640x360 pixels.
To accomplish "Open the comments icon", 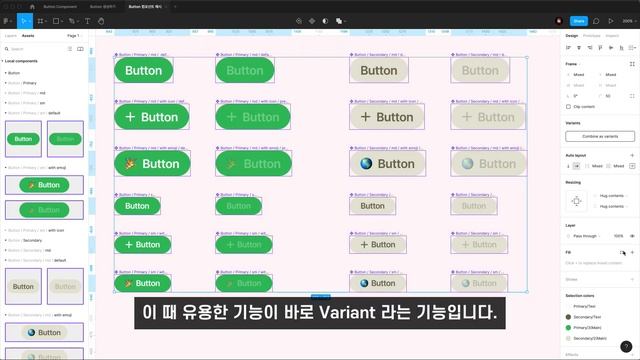I will click(x=596, y=21).
